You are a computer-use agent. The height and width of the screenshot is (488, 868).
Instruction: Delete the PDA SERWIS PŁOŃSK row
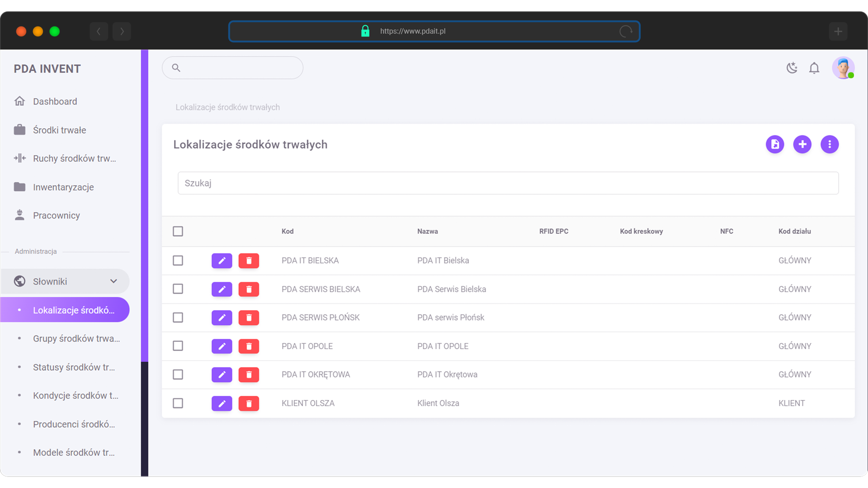point(249,318)
